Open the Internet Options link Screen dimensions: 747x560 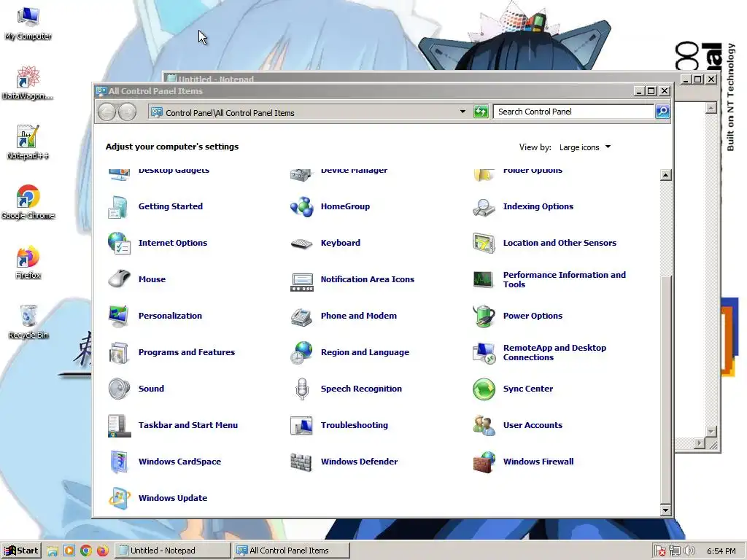(x=173, y=243)
